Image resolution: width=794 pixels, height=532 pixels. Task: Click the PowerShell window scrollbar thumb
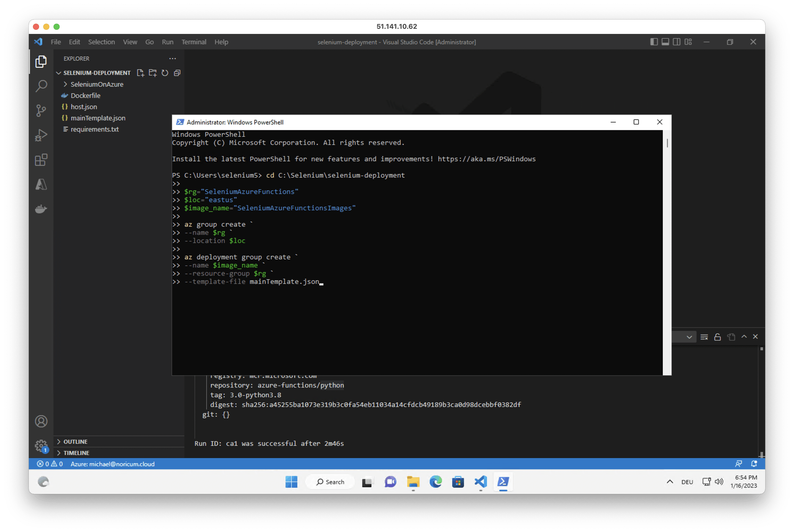[x=667, y=143]
